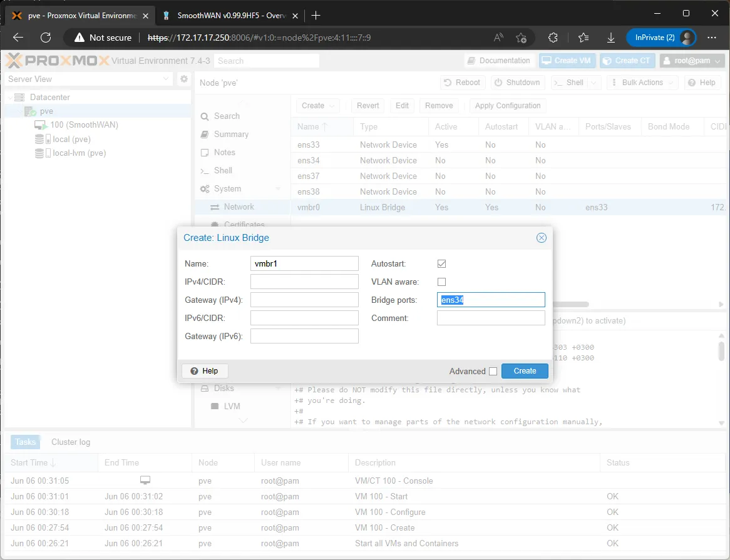
Task: Open the Favorites list icon
Action: point(583,38)
